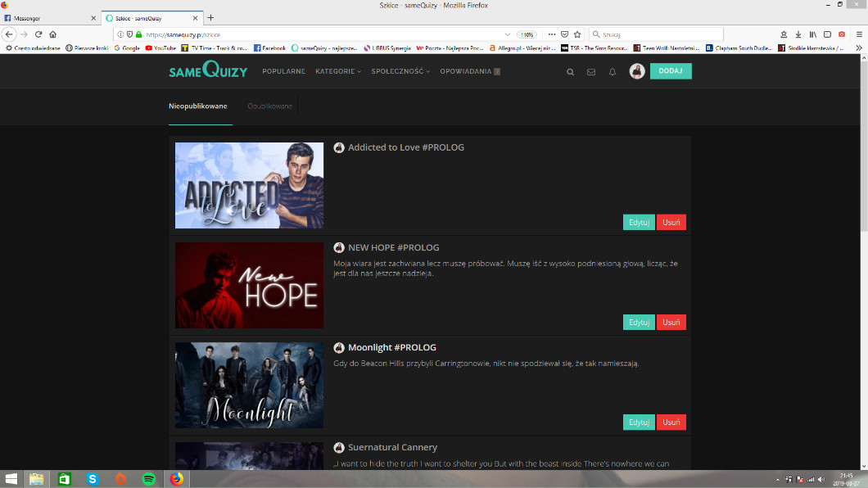Open the Moonlight draft thumbnail
The height and width of the screenshot is (488, 868).
[249, 385]
